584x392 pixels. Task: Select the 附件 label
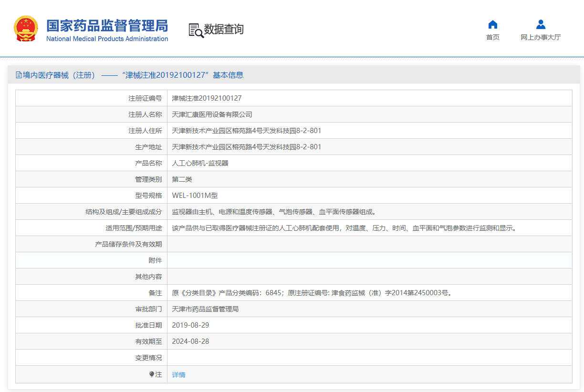point(155,260)
